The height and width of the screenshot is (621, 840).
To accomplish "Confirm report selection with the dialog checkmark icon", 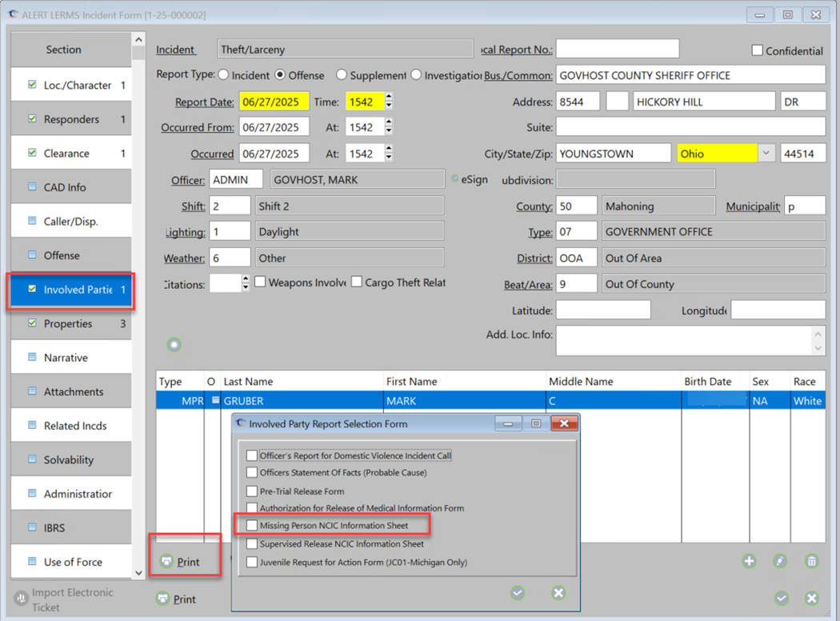I will (518, 593).
